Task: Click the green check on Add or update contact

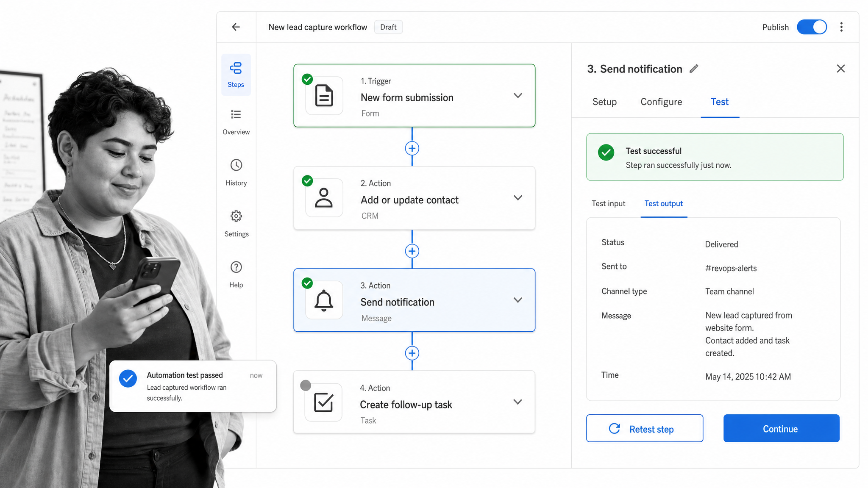Action: point(307,181)
